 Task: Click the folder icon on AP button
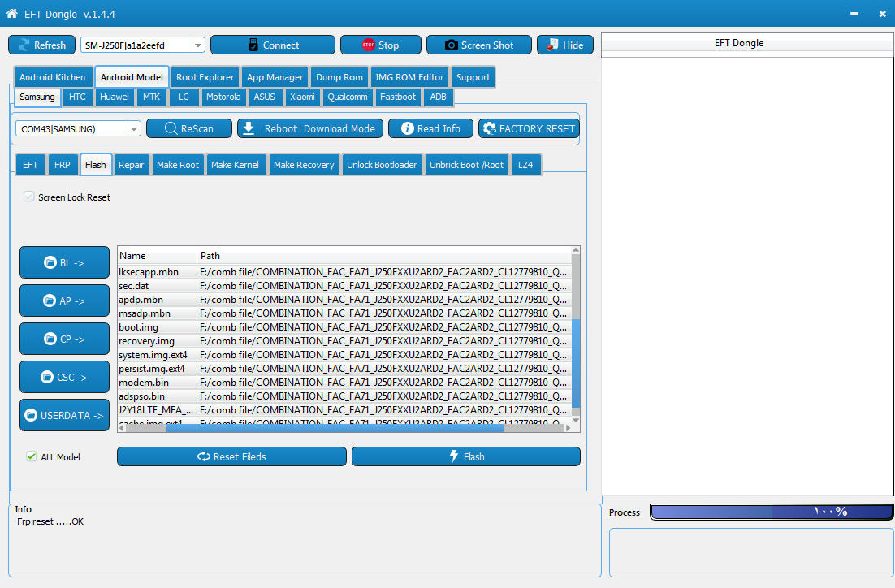click(50, 300)
